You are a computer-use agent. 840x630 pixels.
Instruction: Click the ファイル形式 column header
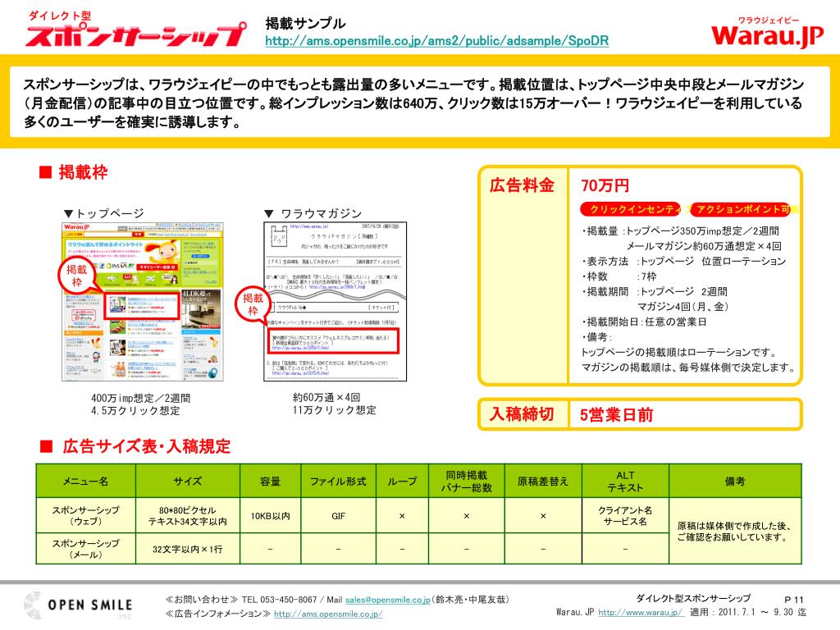point(338,481)
